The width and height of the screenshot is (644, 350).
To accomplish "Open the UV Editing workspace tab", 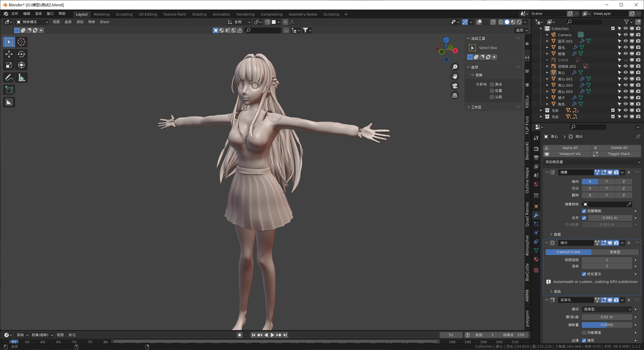I will pos(147,15).
